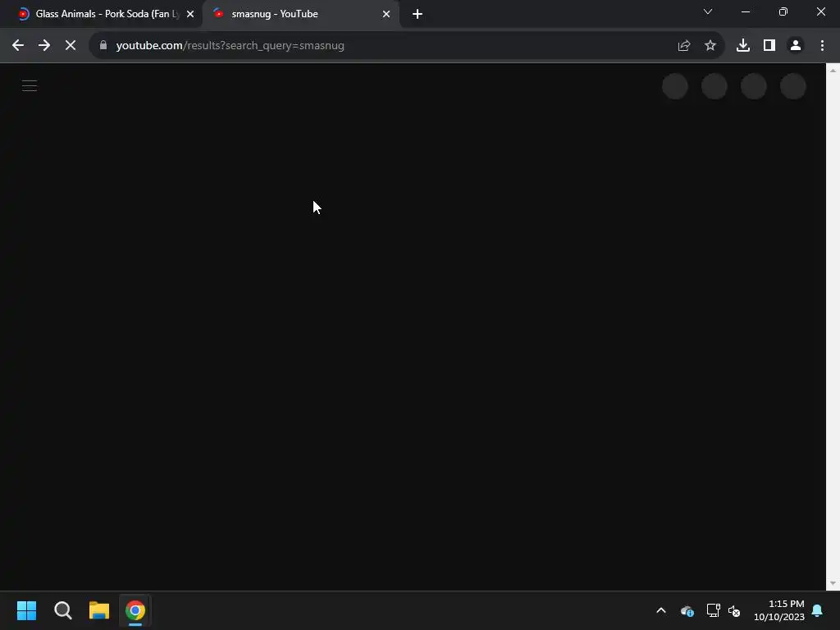Image resolution: width=840 pixels, height=630 pixels.
Task: Select Chrome icon in the taskbar
Action: pos(135,610)
